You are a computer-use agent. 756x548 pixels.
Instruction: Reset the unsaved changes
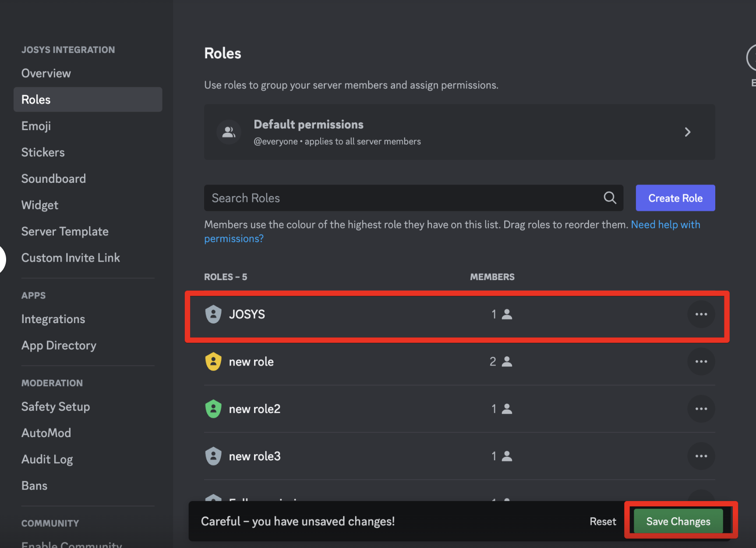(603, 521)
